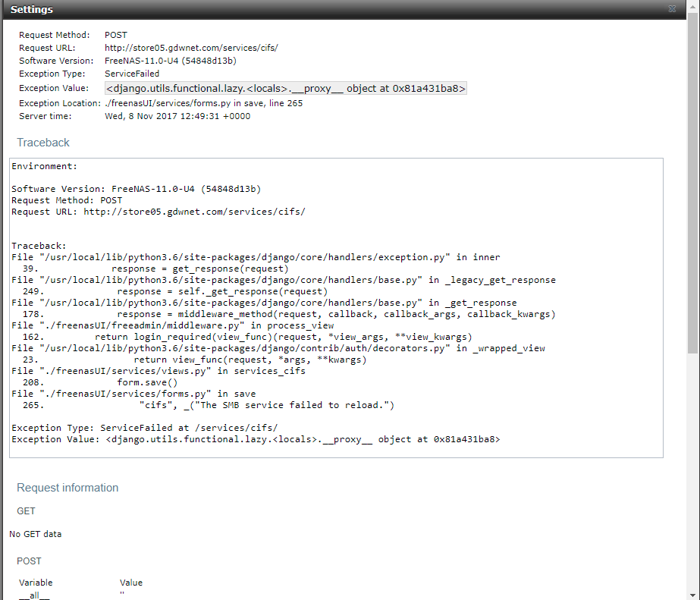This screenshot has width=700, height=600.
Task: Click the Traceback heading
Action: pos(43,143)
